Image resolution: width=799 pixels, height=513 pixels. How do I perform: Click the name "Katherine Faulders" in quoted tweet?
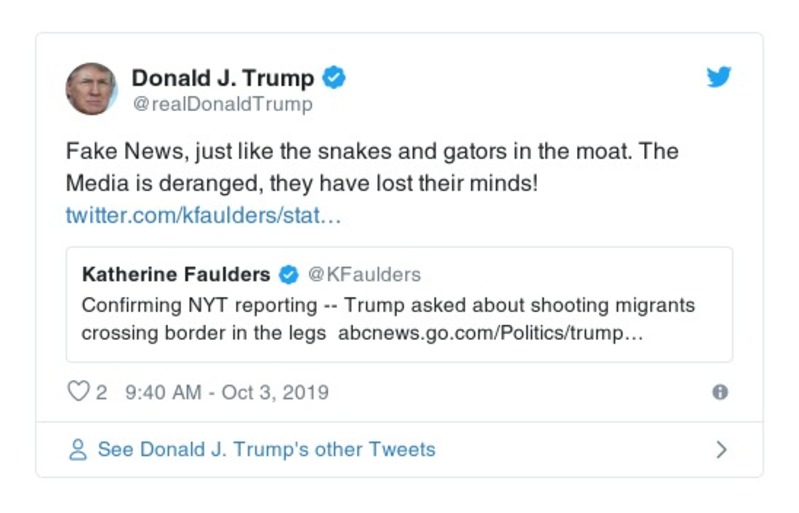[x=176, y=274]
